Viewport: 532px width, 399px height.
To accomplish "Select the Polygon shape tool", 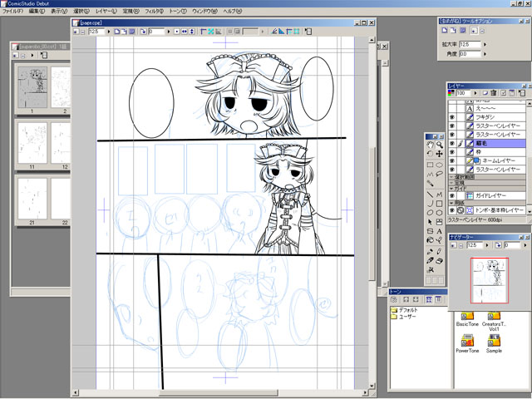I will tap(440, 213).
